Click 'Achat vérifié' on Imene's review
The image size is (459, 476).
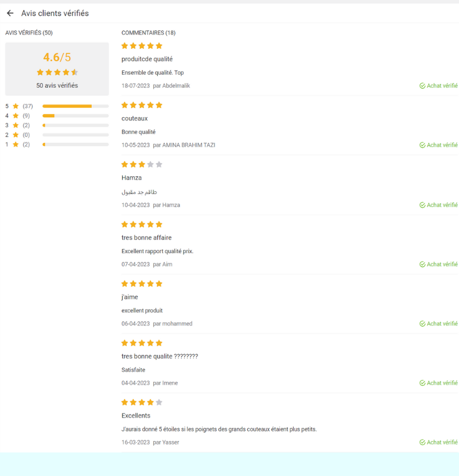(x=442, y=383)
